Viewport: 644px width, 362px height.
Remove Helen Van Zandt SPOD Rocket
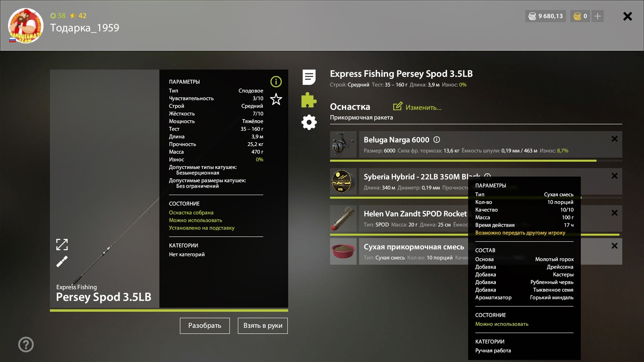tap(615, 213)
